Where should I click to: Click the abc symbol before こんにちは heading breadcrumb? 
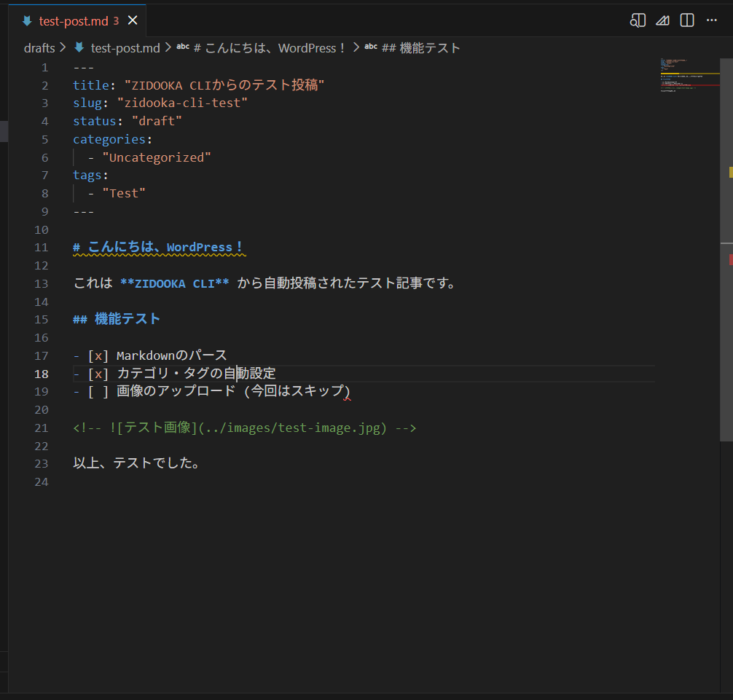[182, 47]
